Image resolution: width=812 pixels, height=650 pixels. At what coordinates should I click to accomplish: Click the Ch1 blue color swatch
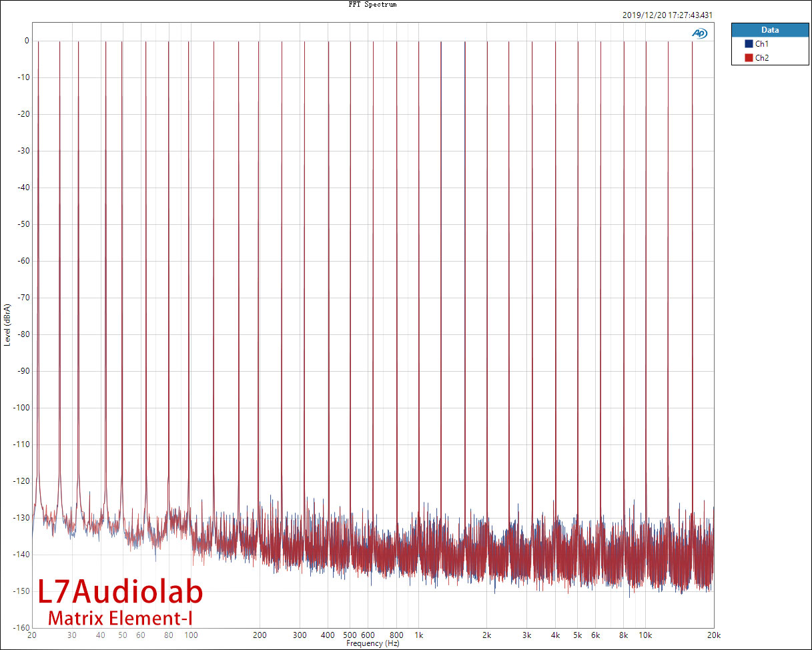[x=749, y=44]
